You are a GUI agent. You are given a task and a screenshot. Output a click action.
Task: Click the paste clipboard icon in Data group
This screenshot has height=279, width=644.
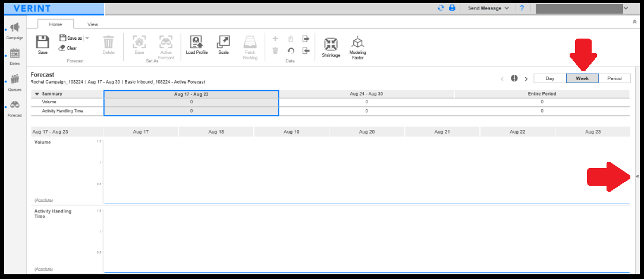[x=291, y=39]
